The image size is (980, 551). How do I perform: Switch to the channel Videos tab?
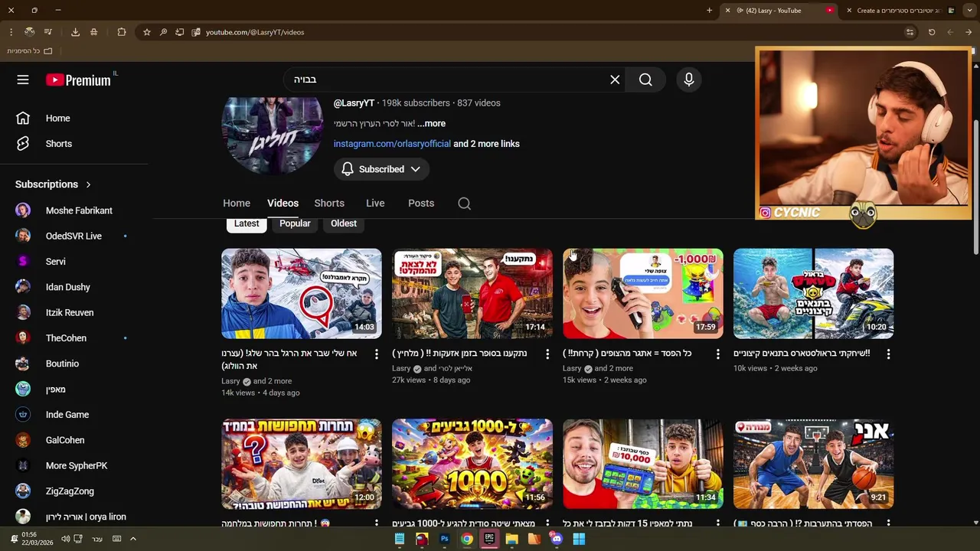coord(283,204)
